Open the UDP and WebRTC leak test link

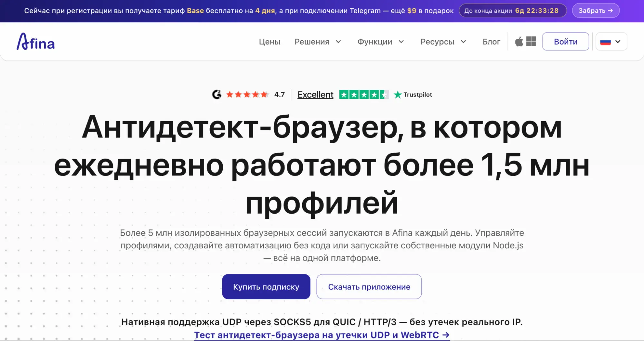pyautogui.click(x=322, y=335)
